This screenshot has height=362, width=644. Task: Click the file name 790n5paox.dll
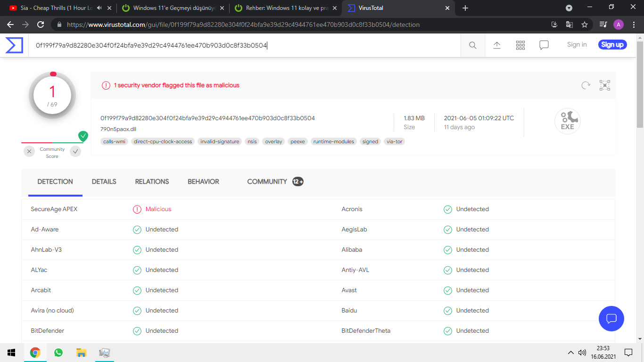pos(118,129)
